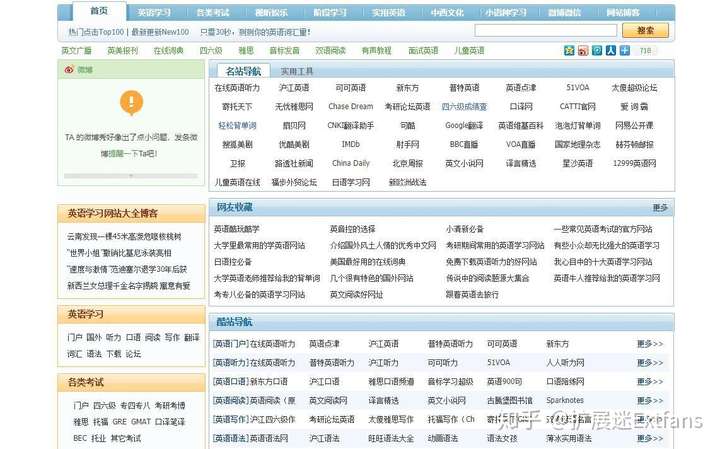Image resolution: width=720 pixels, height=449 pixels.
Task: Share the page to QQ Zone star icon
Action: 569,51
